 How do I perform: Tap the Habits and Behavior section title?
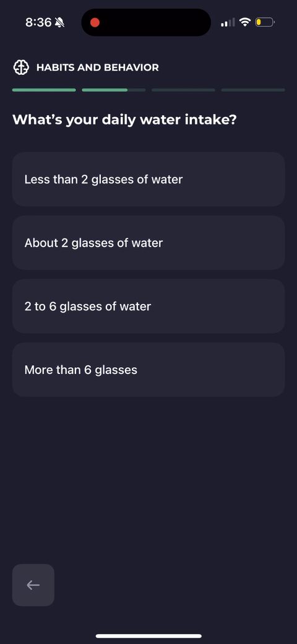98,67
